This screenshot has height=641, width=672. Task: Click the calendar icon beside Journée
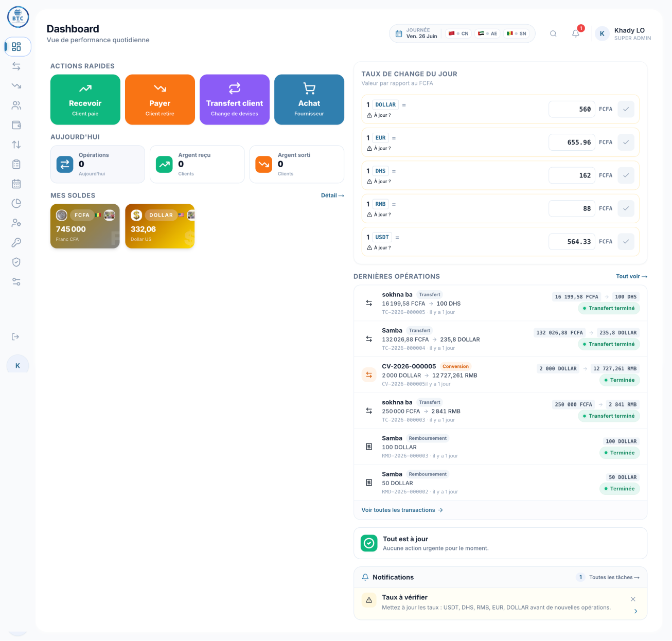tap(399, 33)
